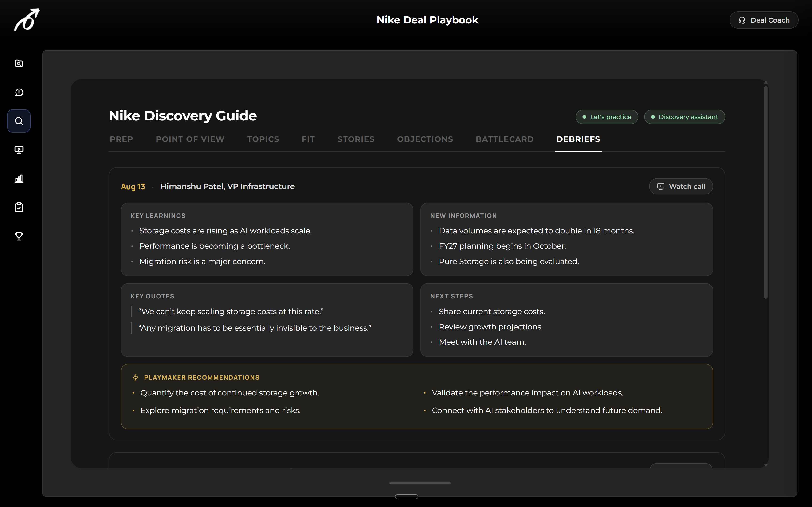Select the DEBRIEFS tab

578,139
